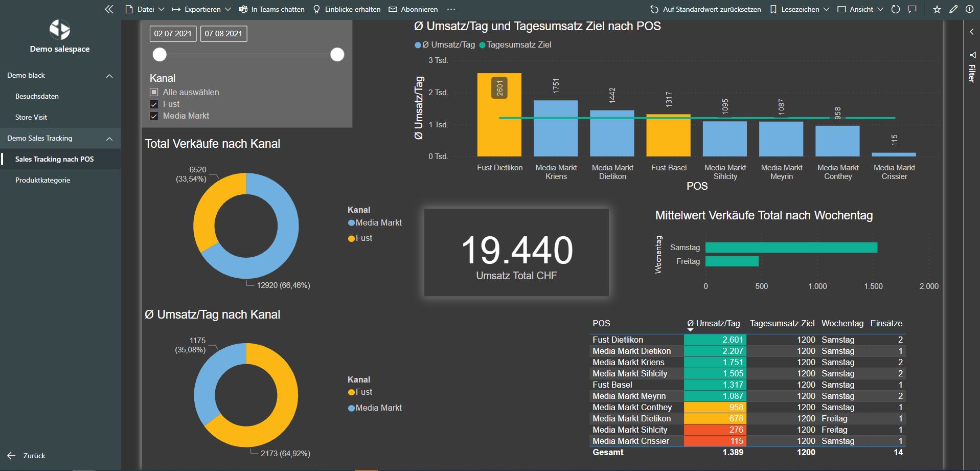Image resolution: width=980 pixels, height=471 pixels.
Task: Collapse navigation pane with double chevron icon
Action: click(109, 9)
